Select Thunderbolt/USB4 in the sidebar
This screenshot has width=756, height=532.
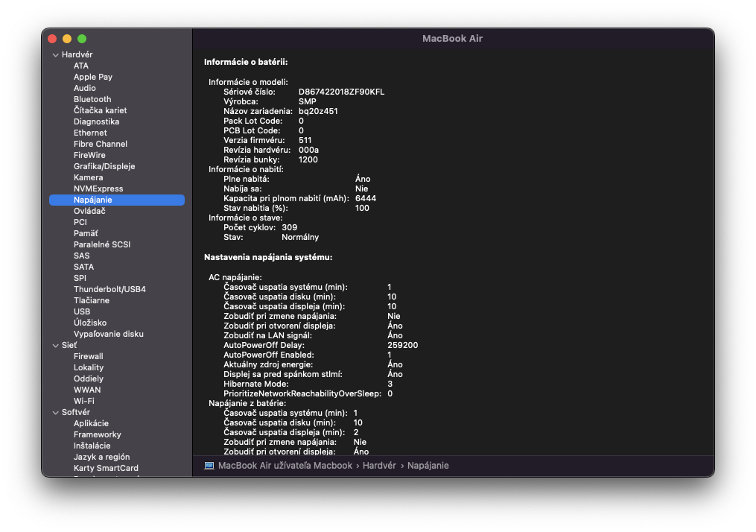(109, 289)
